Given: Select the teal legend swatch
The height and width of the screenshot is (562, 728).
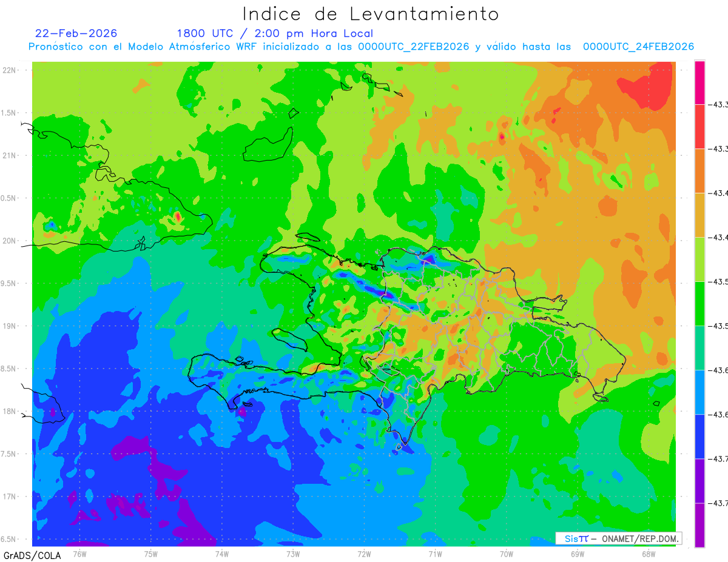Looking at the screenshot, I should coord(699,348).
